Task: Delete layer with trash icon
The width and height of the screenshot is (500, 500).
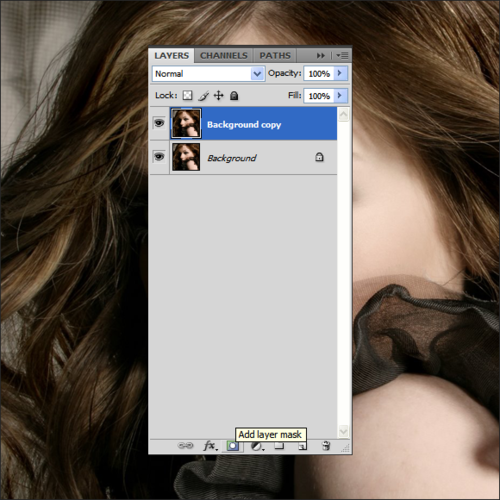Action: coord(326,446)
